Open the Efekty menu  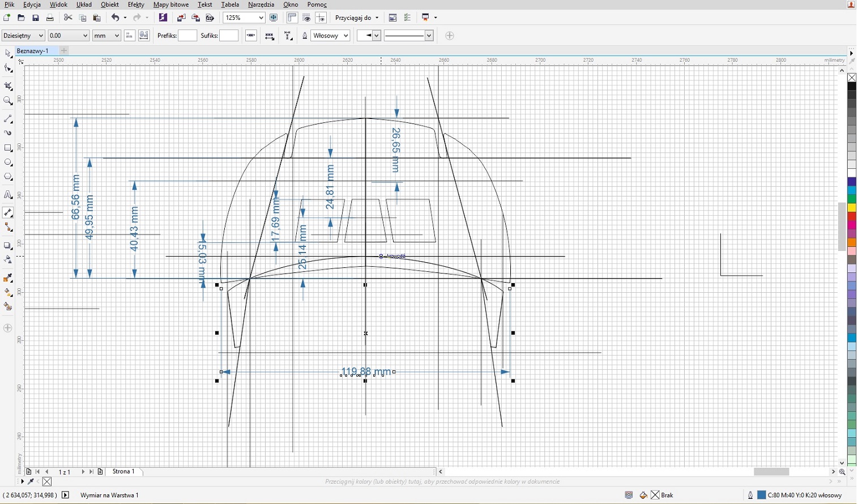tap(136, 5)
